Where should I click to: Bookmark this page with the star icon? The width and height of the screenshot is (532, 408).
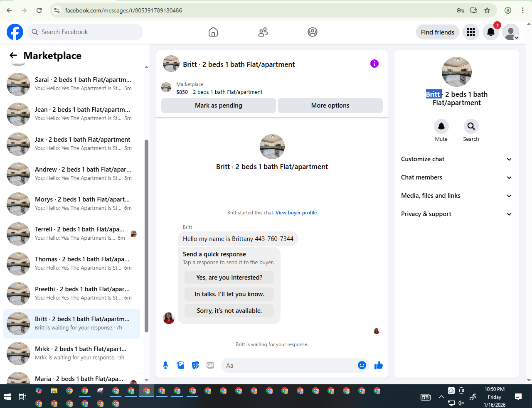pos(487,10)
